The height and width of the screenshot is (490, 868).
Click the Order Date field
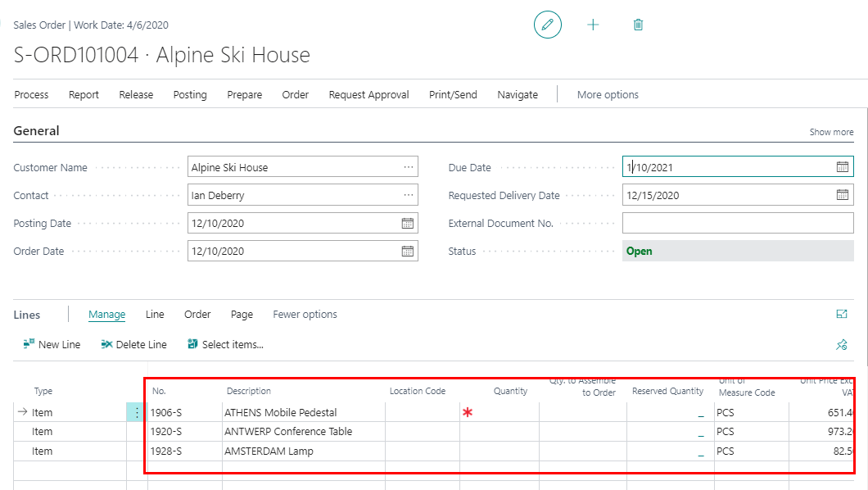pyautogui.click(x=303, y=251)
